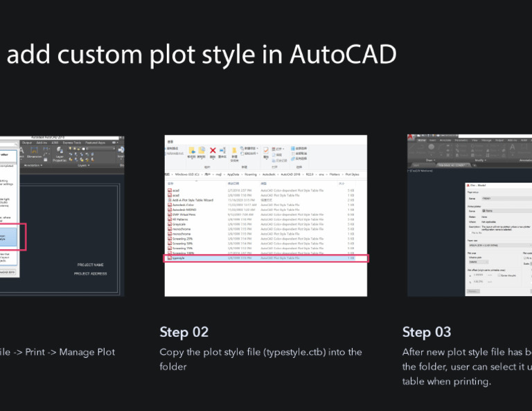532x411 pixels.
Task: Click the Plot Styles breadcrumb segment
Action: pos(353,174)
